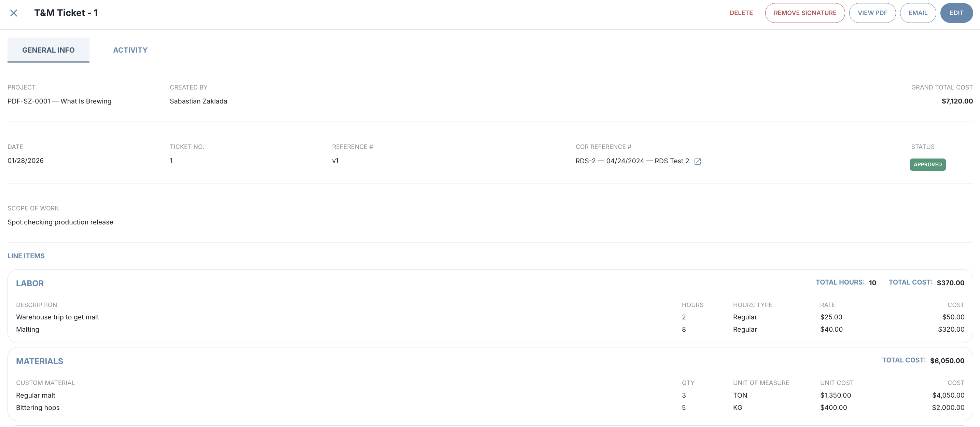Click REMOVE SIGNATURE button

[804, 13]
